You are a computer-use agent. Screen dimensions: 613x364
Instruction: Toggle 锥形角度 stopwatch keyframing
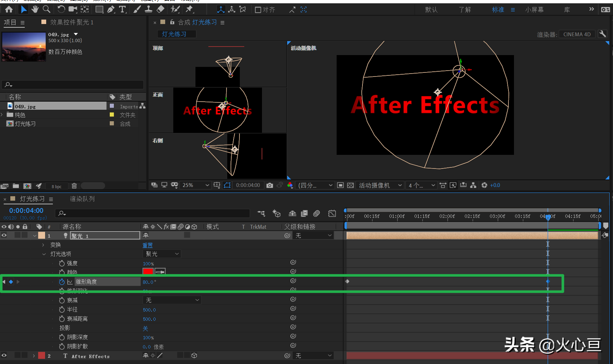click(62, 282)
